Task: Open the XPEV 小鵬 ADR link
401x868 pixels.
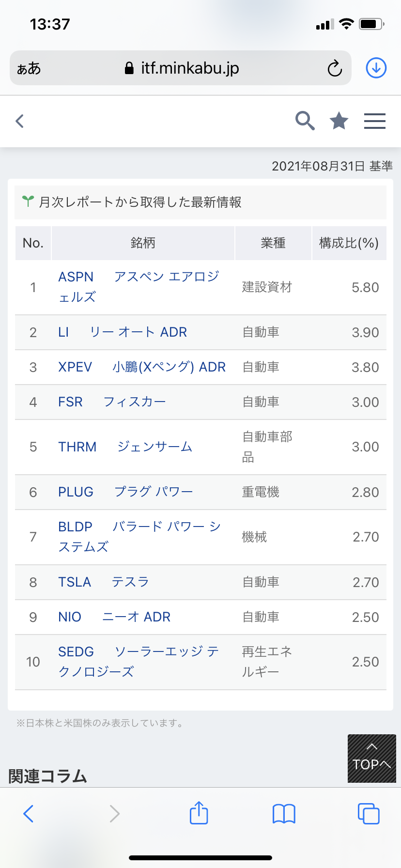Action: point(142,367)
